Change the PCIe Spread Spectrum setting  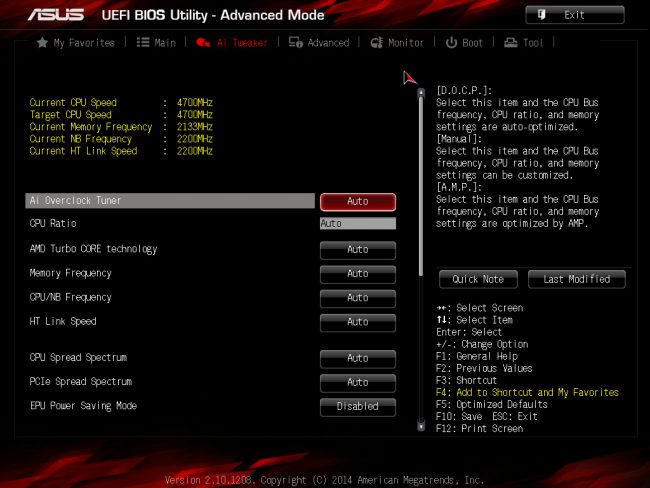pyautogui.click(x=357, y=382)
